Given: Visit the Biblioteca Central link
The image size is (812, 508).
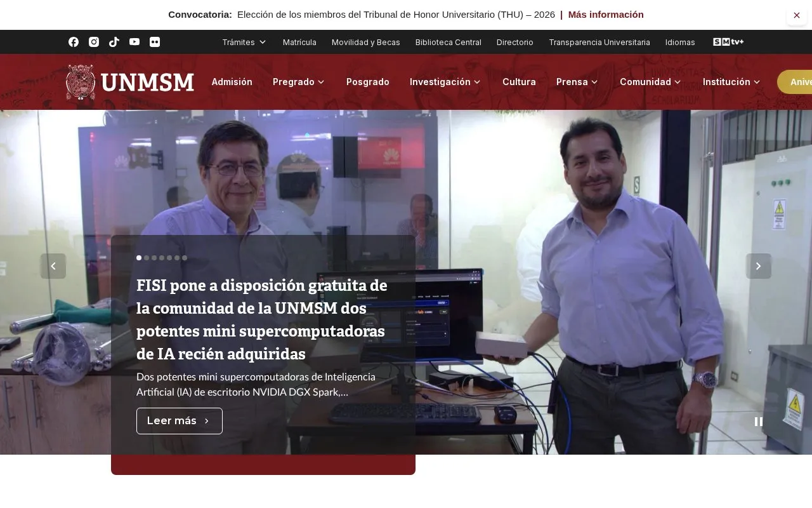Looking at the screenshot, I should point(449,42).
